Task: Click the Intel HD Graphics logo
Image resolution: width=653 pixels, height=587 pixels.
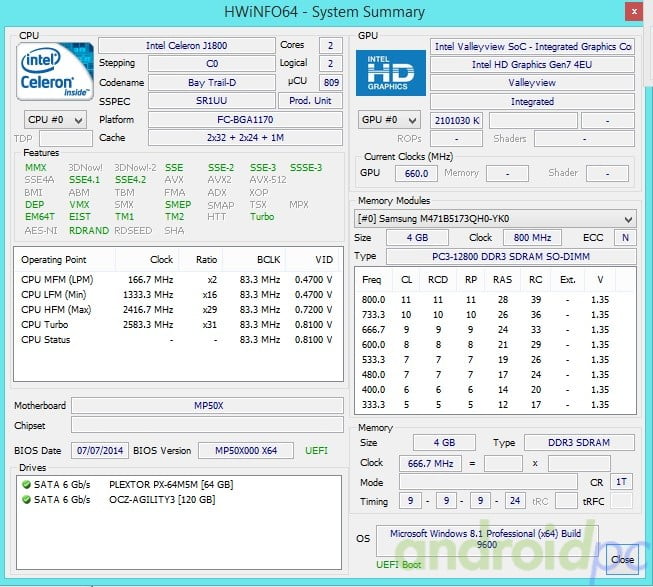Action: pos(391,73)
